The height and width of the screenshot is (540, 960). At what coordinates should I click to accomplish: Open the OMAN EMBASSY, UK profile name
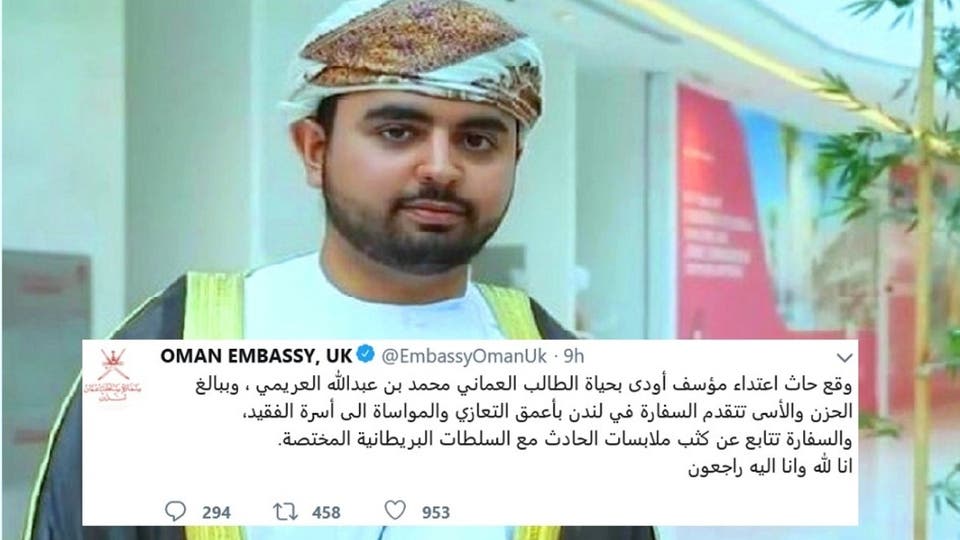click(256, 356)
